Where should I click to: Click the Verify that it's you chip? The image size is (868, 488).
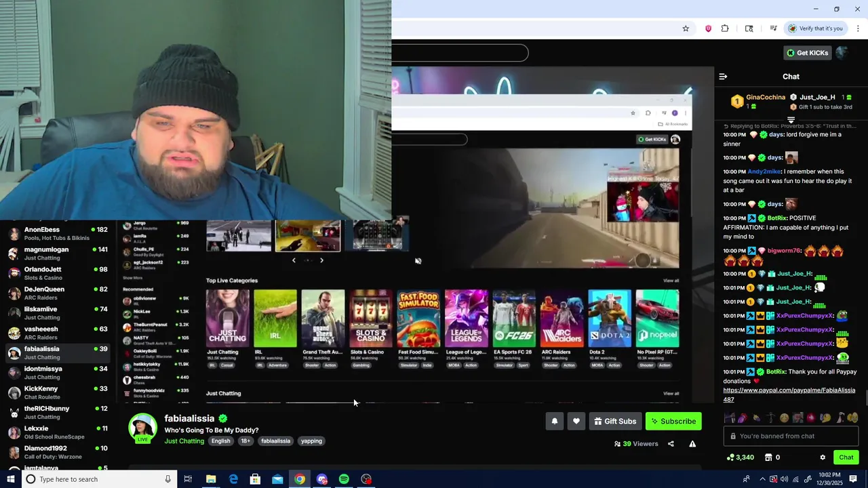(815, 28)
